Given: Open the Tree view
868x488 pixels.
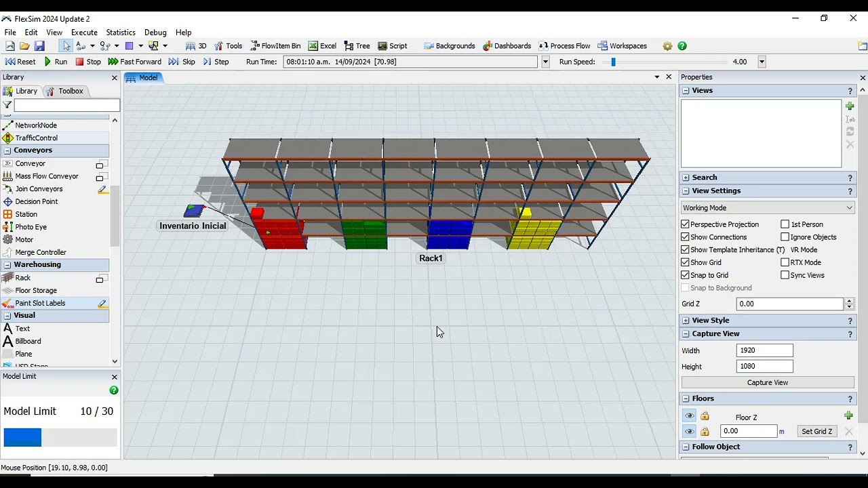Looking at the screenshot, I should (x=357, y=46).
